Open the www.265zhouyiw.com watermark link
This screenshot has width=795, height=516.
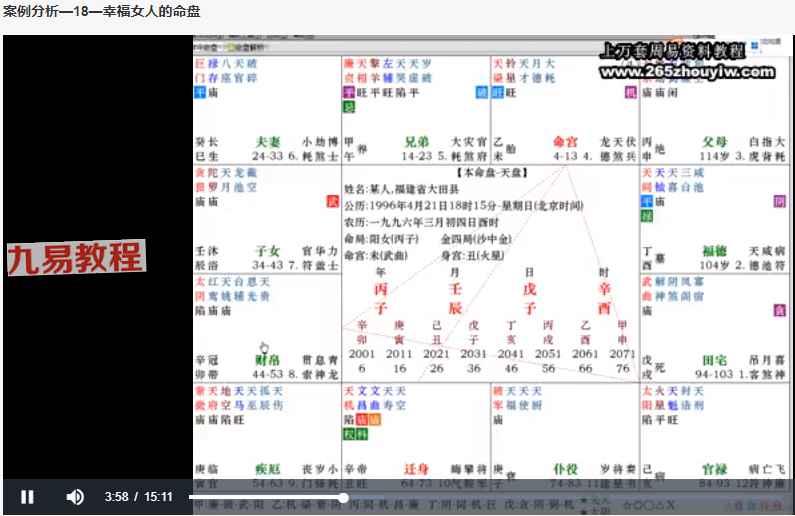pyautogui.click(x=688, y=71)
